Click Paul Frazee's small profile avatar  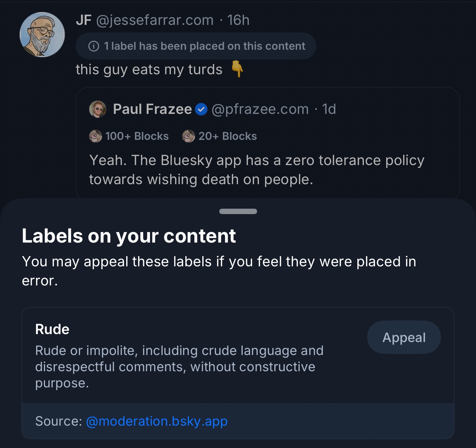click(x=98, y=109)
